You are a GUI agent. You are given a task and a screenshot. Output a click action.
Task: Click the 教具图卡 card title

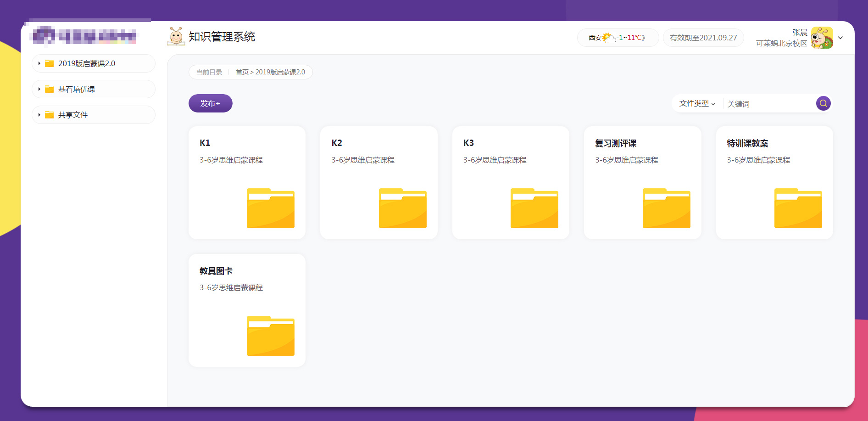click(x=216, y=271)
